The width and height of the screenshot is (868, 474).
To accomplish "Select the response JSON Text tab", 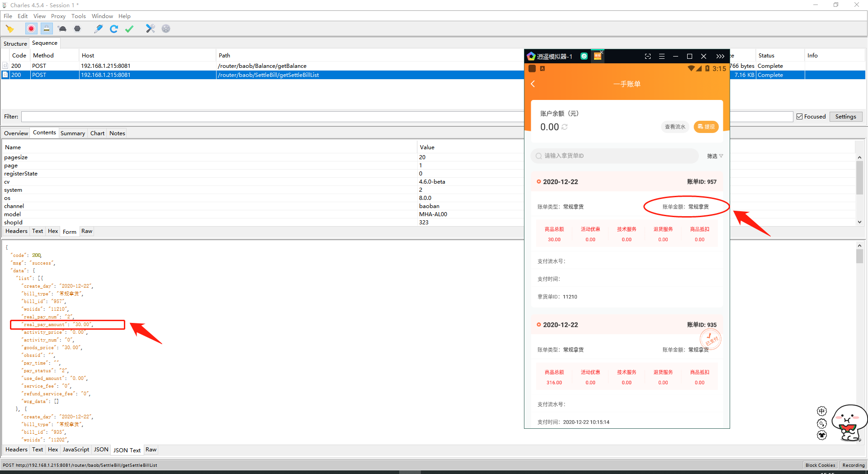I will 127,450.
